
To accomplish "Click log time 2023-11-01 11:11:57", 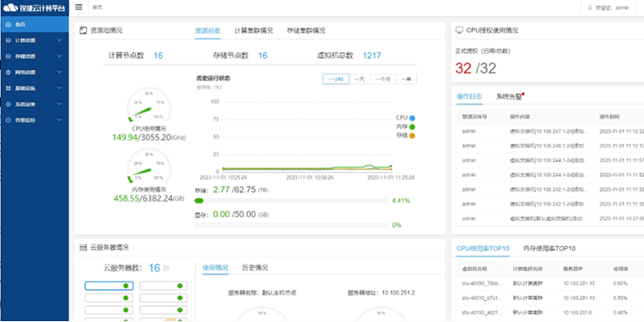I will 621,160.
